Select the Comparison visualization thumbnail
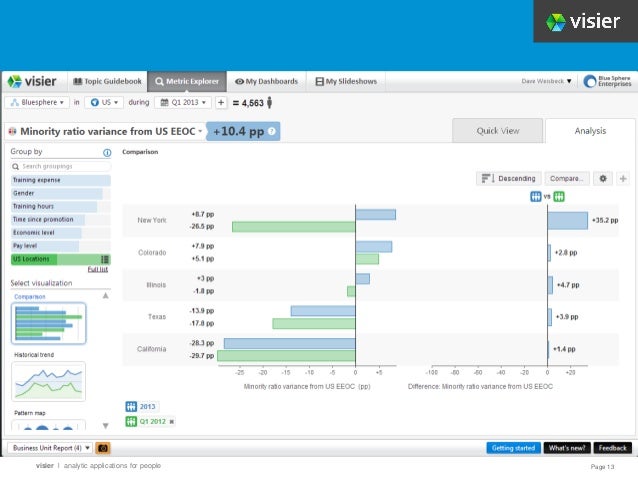638x479 pixels. [x=48, y=323]
